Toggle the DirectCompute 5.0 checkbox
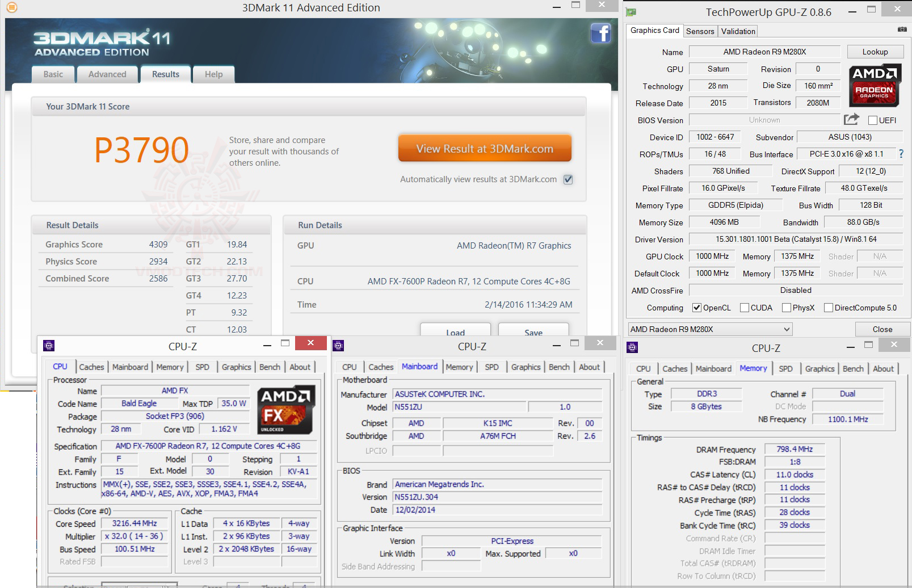 pos(829,308)
